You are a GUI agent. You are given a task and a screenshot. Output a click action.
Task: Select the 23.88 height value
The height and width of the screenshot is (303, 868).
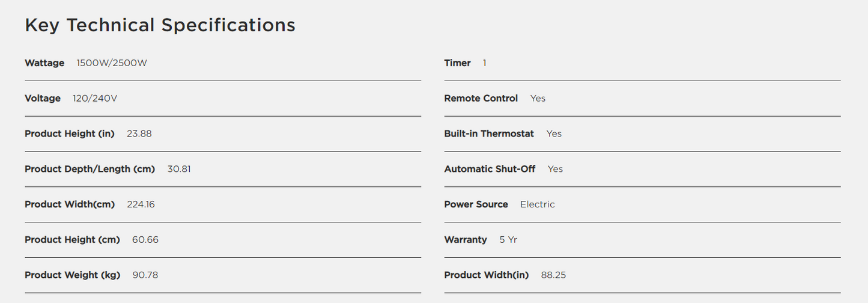pos(139,134)
